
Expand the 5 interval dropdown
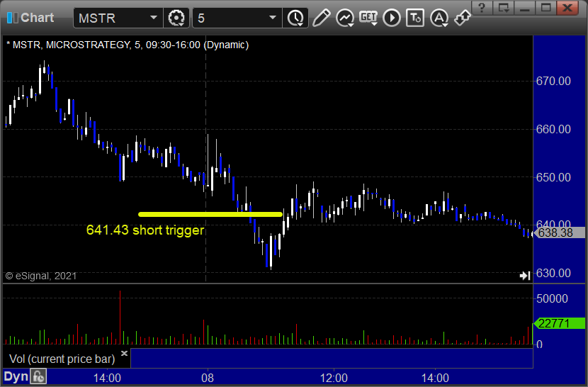point(273,17)
